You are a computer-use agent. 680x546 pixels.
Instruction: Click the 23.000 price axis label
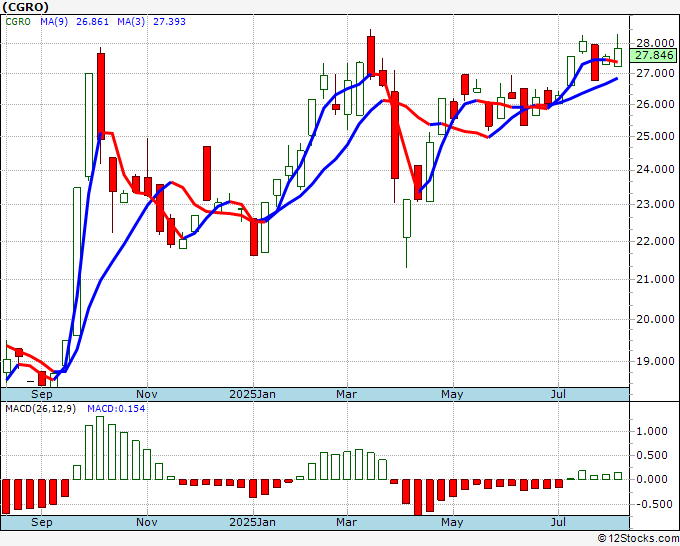coord(655,204)
